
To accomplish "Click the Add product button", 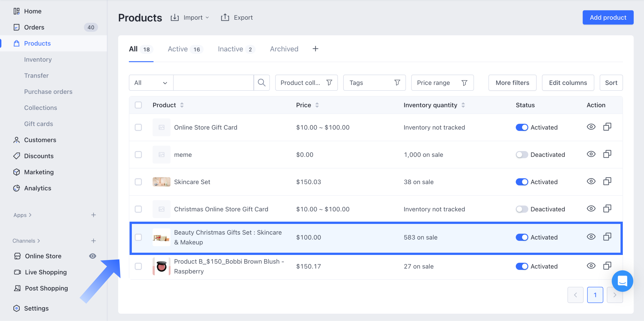I will [608, 17].
